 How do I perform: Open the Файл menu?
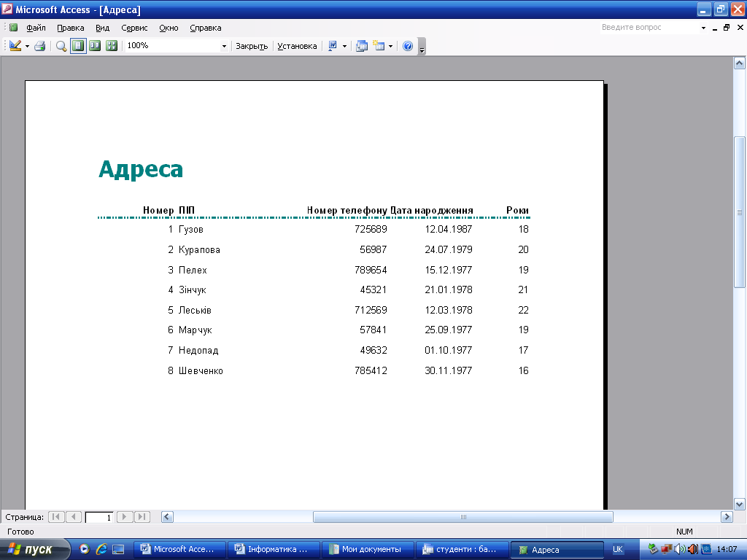(36, 28)
